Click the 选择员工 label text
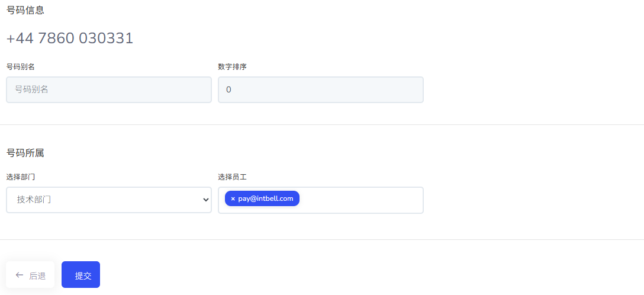The image size is (644, 295). tap(232, 177)
